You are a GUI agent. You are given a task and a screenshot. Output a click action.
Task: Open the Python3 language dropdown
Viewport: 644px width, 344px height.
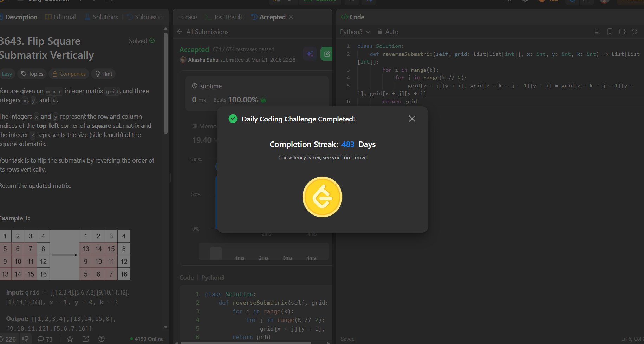pyautogui.click(x=355, y=32)
